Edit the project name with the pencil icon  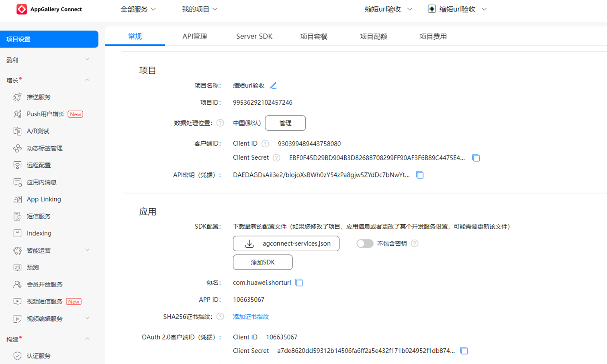[273, 85]
